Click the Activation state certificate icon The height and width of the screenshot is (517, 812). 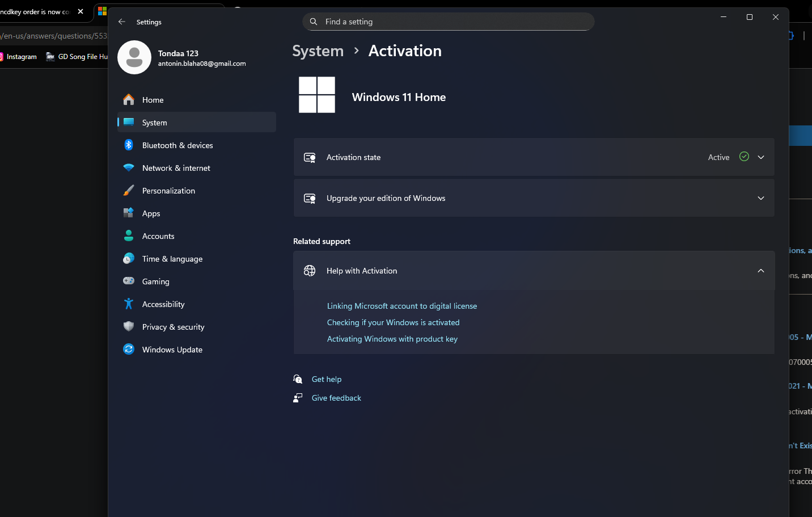pos(310,157)
